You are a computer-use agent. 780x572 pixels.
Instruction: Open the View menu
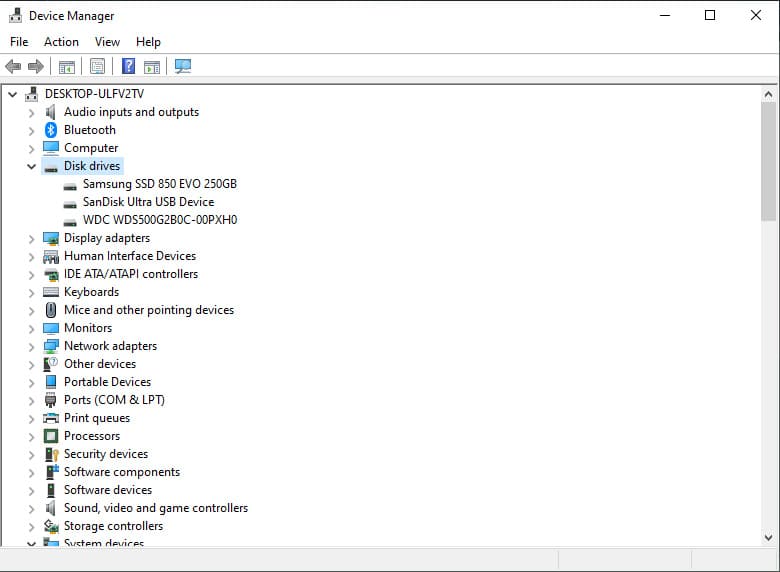click(107, 42)
